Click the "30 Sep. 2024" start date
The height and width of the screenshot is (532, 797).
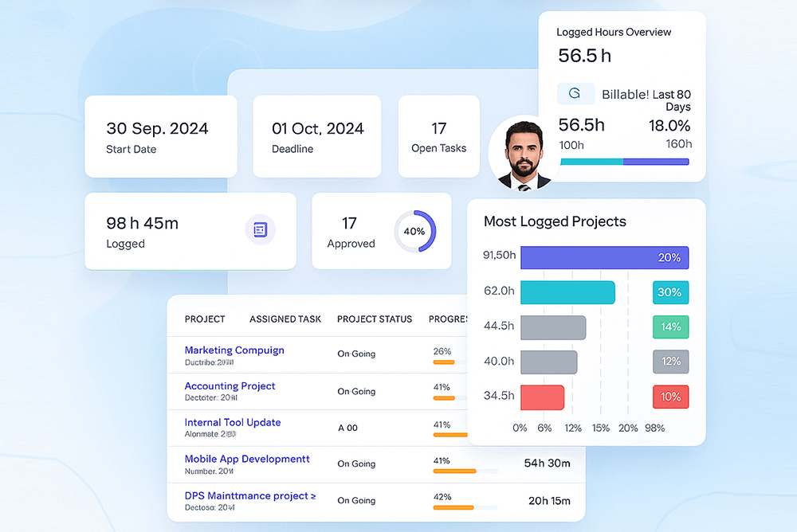pos(157,128)
